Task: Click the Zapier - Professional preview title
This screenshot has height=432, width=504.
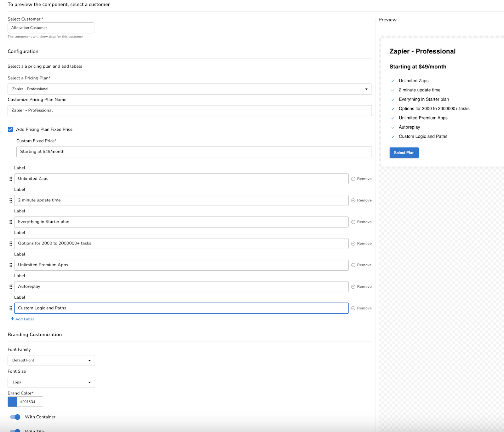Action: 422,51
